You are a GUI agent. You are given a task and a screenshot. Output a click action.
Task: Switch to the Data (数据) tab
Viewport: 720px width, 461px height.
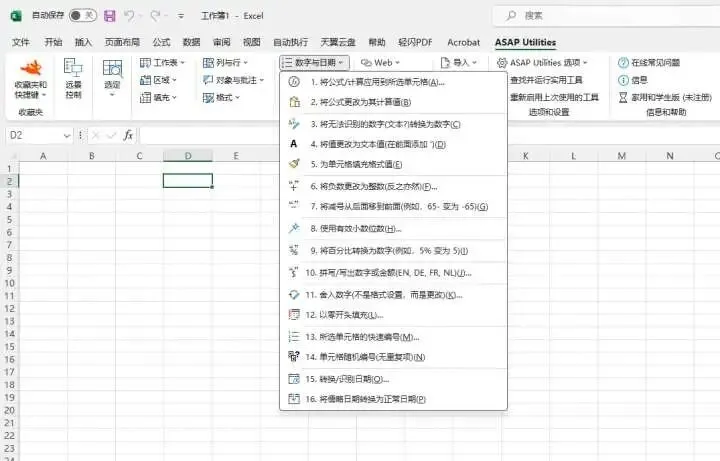point(191,42)
